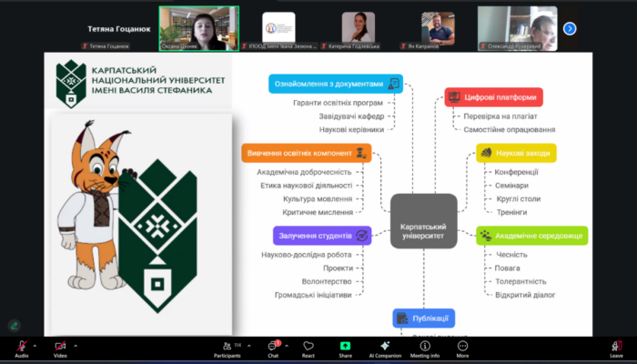The image size is (637, 364).
Task: Select Оксана Шинюк's highlighted video thumbnail
Action: [x=198, y=27]
